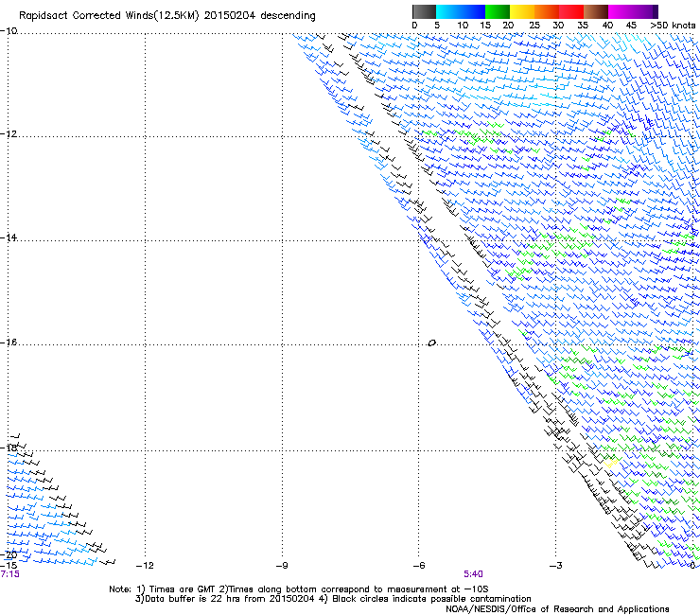Click the green 15-20 knots legend color
700x615 pixels.
(x=498, y=11)
